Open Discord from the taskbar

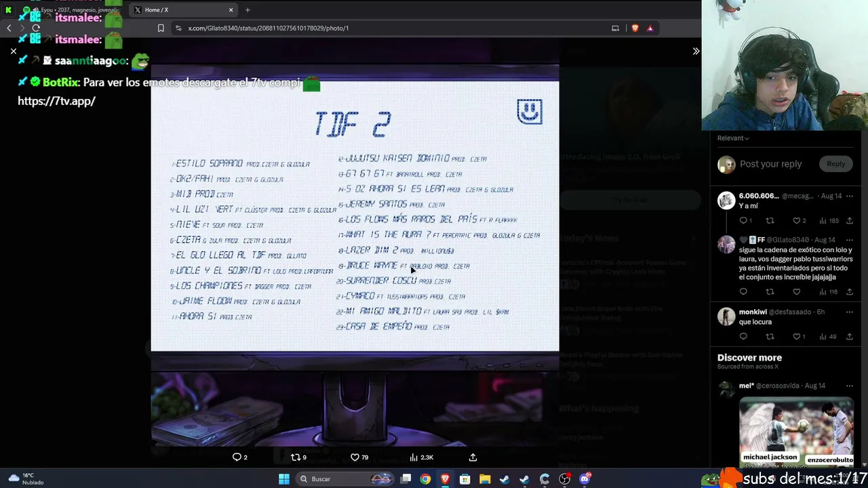click(x=585, y=479)
